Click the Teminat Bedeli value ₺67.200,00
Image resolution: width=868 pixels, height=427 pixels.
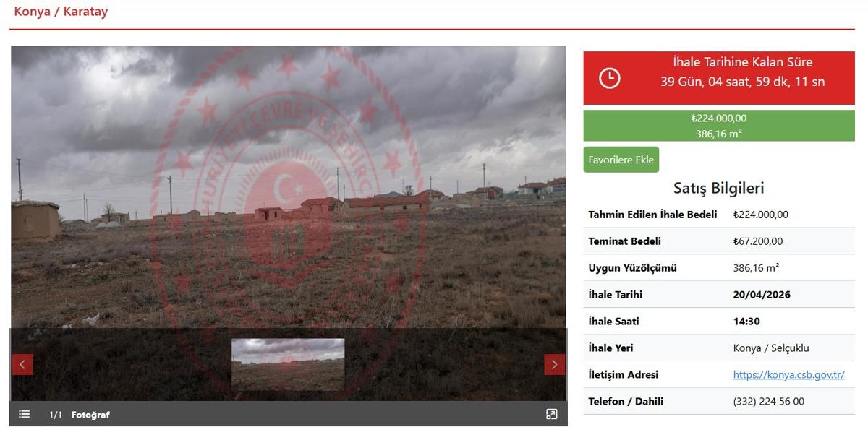(757, 241)
